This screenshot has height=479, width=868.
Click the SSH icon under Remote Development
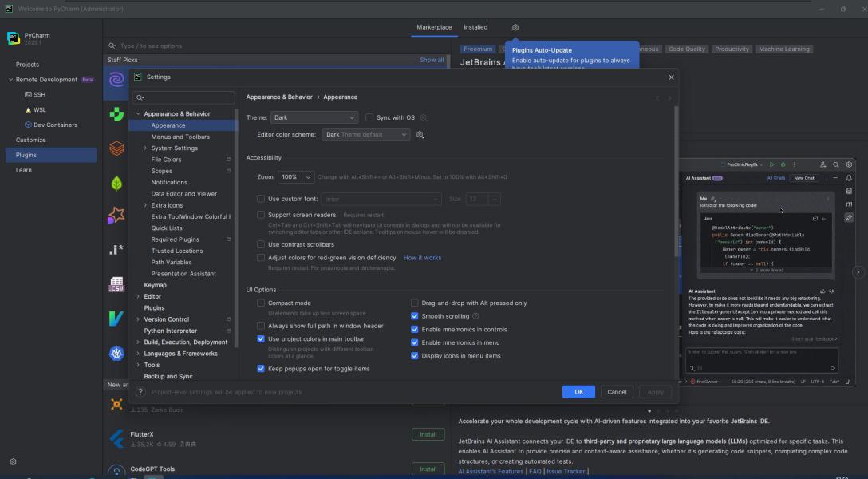[x=28, y=95]
